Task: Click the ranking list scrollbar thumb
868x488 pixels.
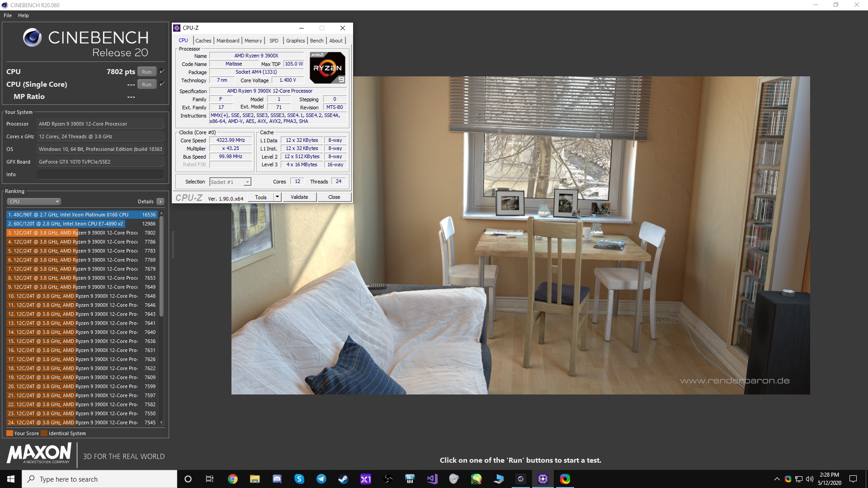Action: tap(161, 267)
